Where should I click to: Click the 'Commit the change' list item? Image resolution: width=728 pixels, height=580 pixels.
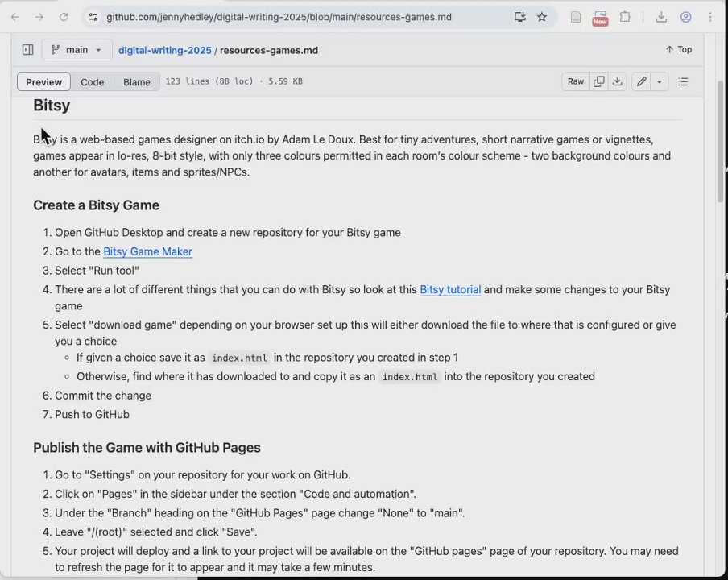click(x=103, y=396)
